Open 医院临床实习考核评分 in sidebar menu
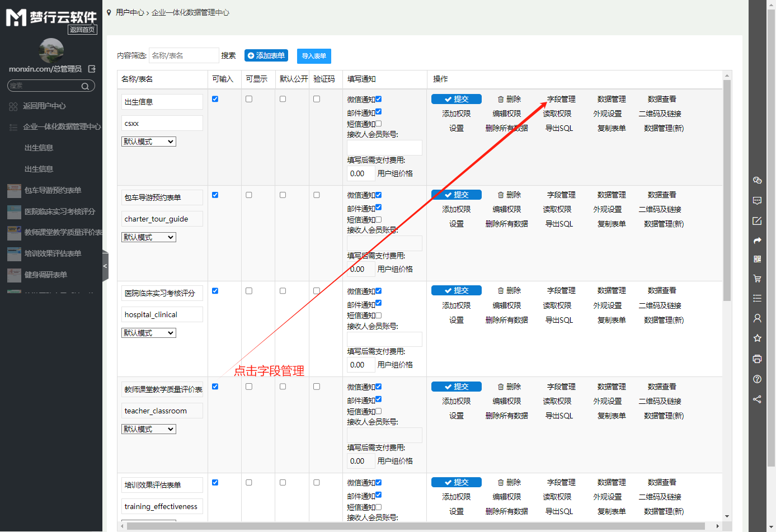 point(59,212)
